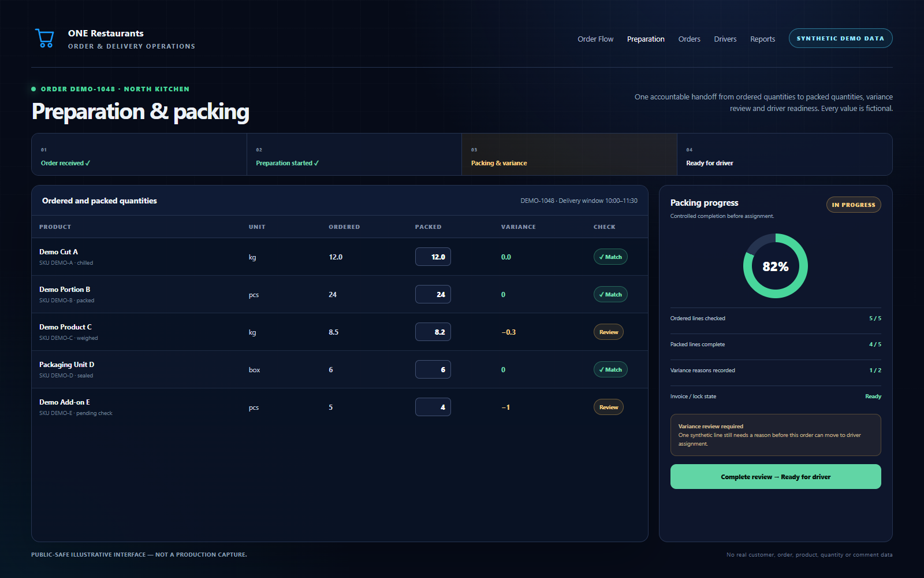The image size is (924, 578).
Task: Click the 82% progress ring
Action: pyautogui.click(x=776, y=266)
